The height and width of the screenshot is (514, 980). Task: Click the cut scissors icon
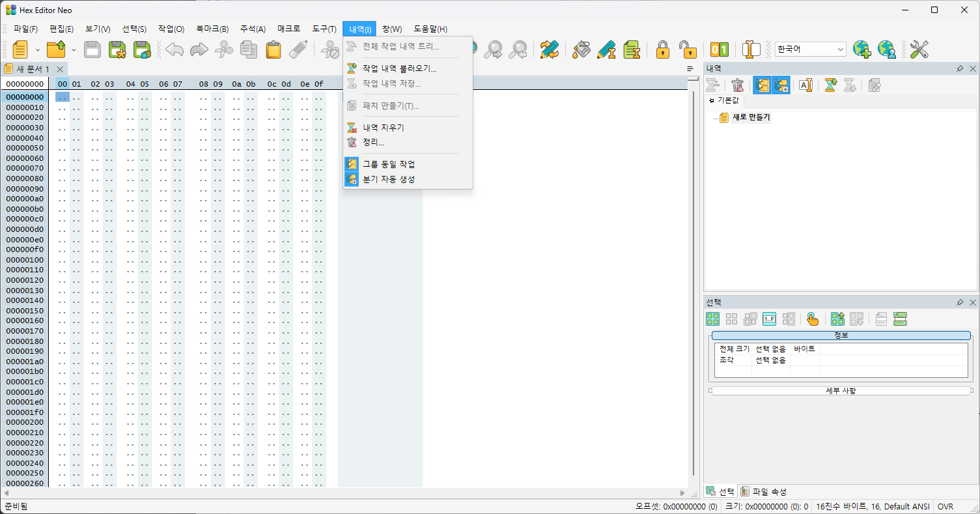coord(224,50)
